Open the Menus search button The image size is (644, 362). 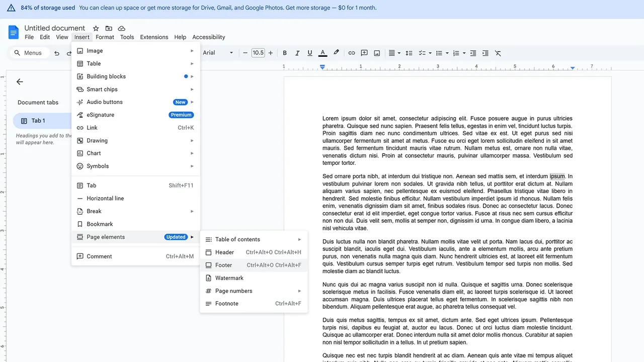click(29, 52)
